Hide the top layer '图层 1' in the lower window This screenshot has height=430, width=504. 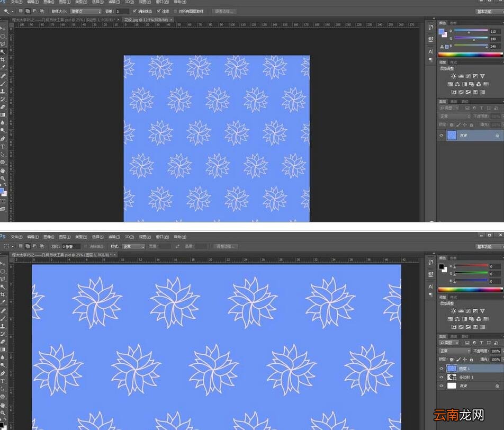click(x=442, y=369)
